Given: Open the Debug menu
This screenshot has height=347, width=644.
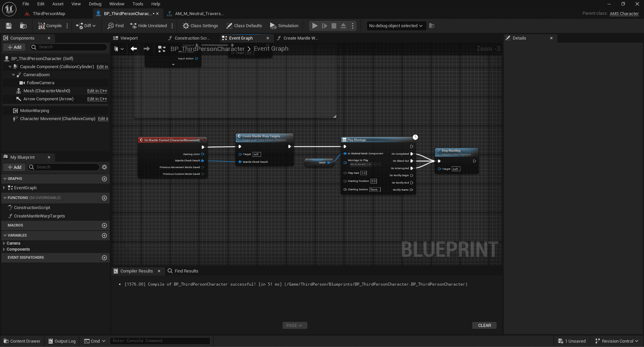Looking at the screenshot, I should (95, 4).
